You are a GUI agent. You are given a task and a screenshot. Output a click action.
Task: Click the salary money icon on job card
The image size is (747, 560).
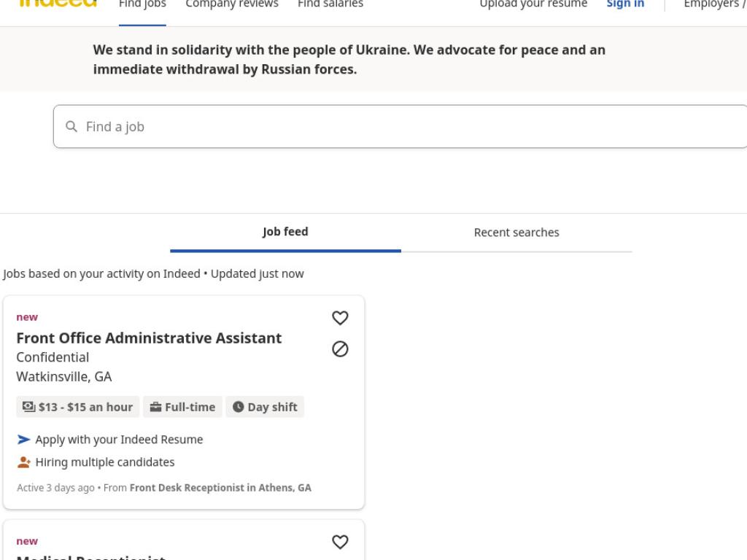28,407
